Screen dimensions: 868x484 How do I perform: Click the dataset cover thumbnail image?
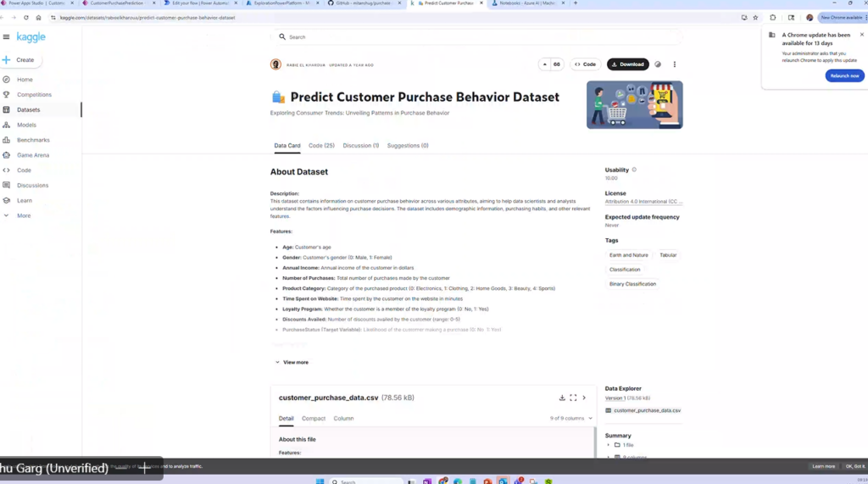click(x=634, y=104)
